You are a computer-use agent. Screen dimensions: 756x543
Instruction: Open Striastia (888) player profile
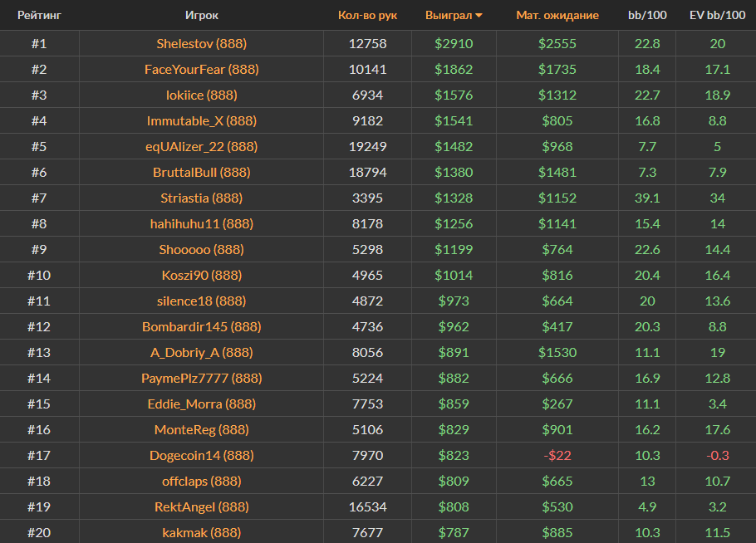(x=202, y=198)
